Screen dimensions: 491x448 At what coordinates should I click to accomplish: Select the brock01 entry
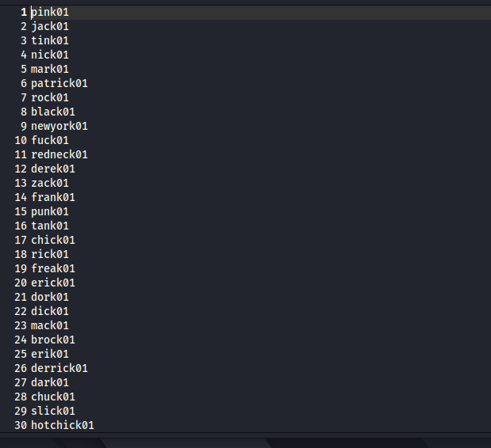coord(53,340)
